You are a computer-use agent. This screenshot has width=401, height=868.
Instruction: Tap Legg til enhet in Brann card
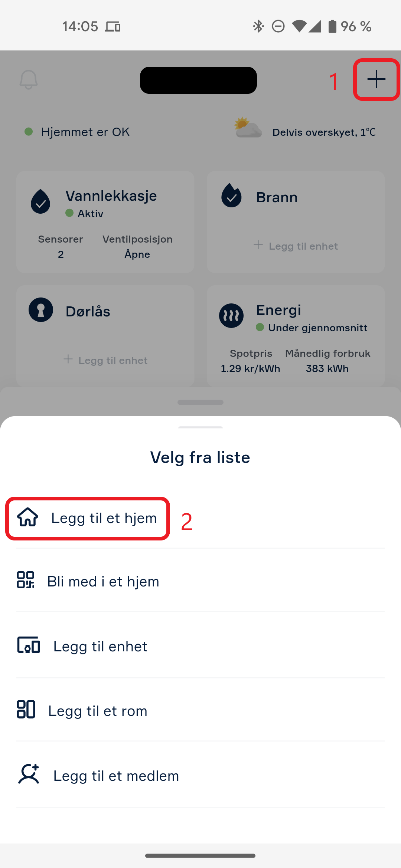pos(296,246)
